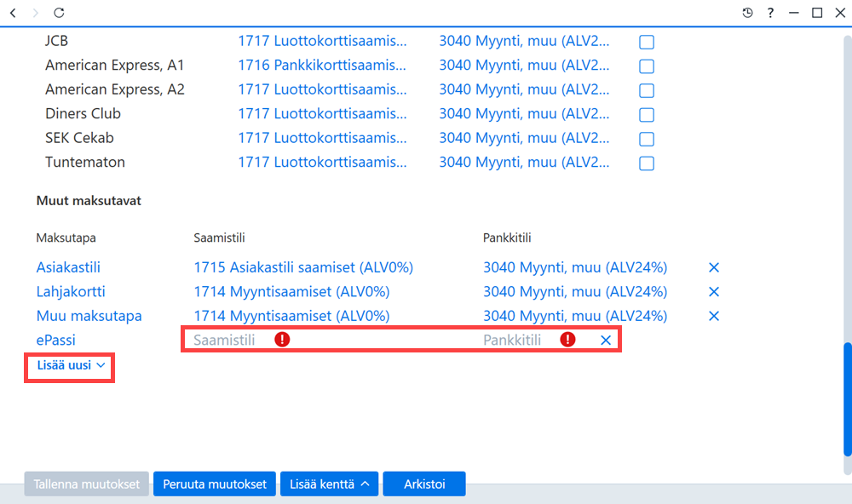
Task: Open help with the question mark icon
Action: pyautogui.click(x=770, y=13)
